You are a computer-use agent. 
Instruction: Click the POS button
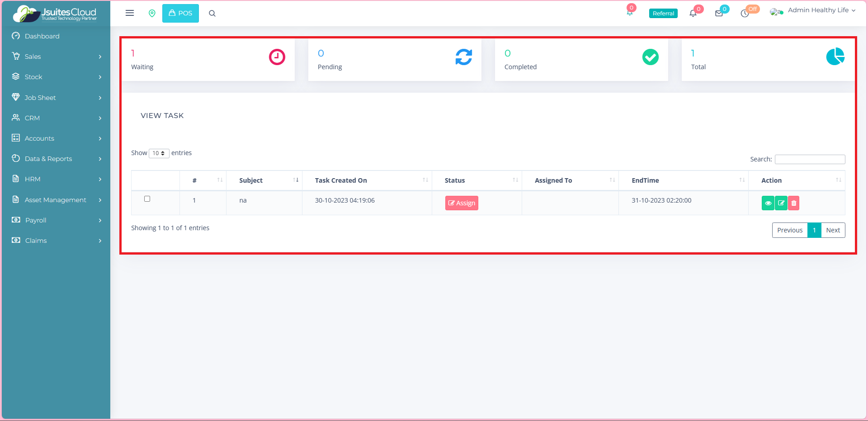pyautogui.click(x=180, y=13)
